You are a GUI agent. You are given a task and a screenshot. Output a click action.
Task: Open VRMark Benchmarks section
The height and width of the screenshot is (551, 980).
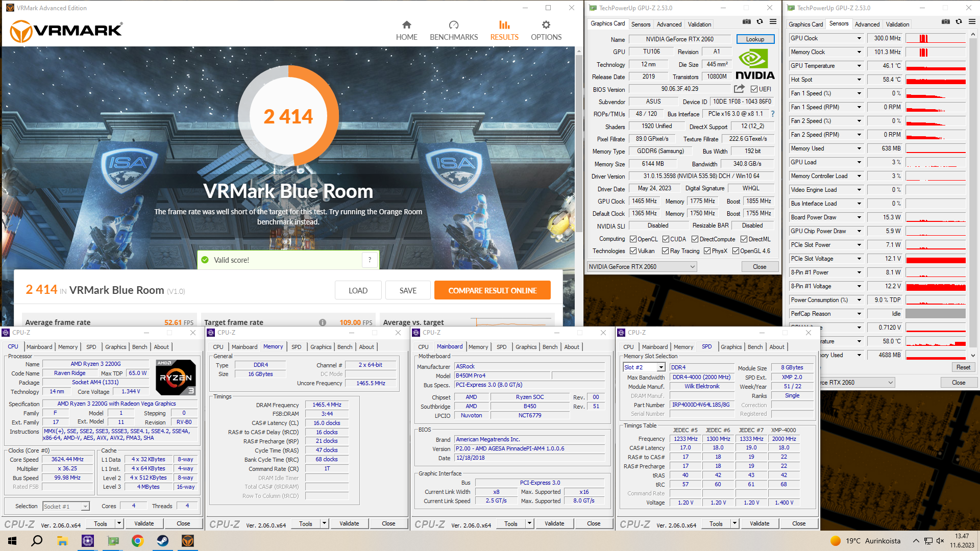454,31
